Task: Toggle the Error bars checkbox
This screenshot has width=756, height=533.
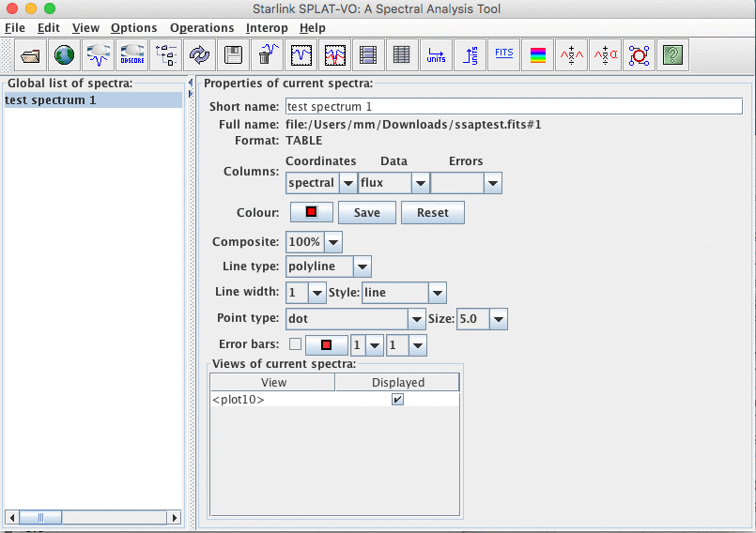Action: (295, 344)
